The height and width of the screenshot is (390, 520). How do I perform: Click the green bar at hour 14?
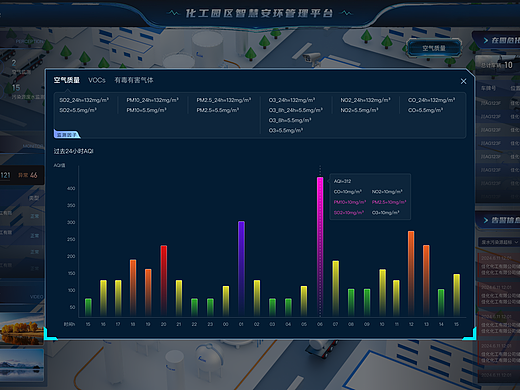[441, 302]
